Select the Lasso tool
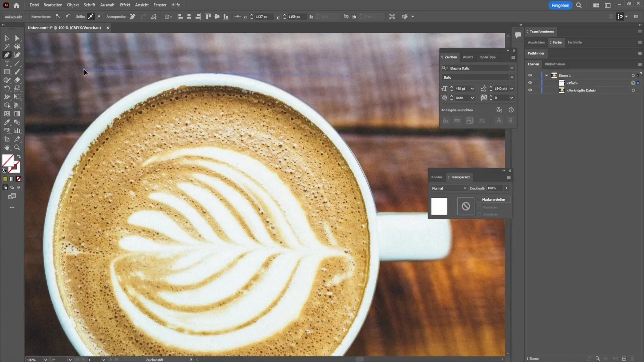The height and width of the screenshot is (362, 644). [x=17, y=47]
